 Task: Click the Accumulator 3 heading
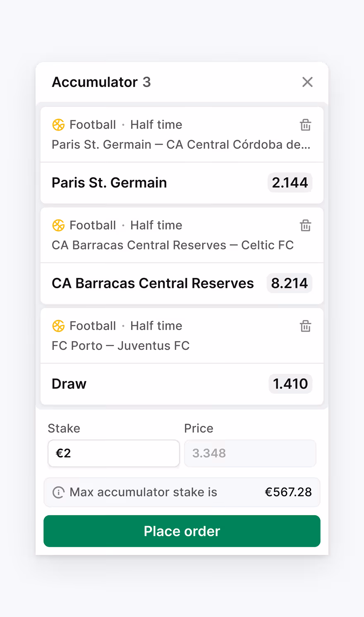pyautogui.click(x=101, y=82)
